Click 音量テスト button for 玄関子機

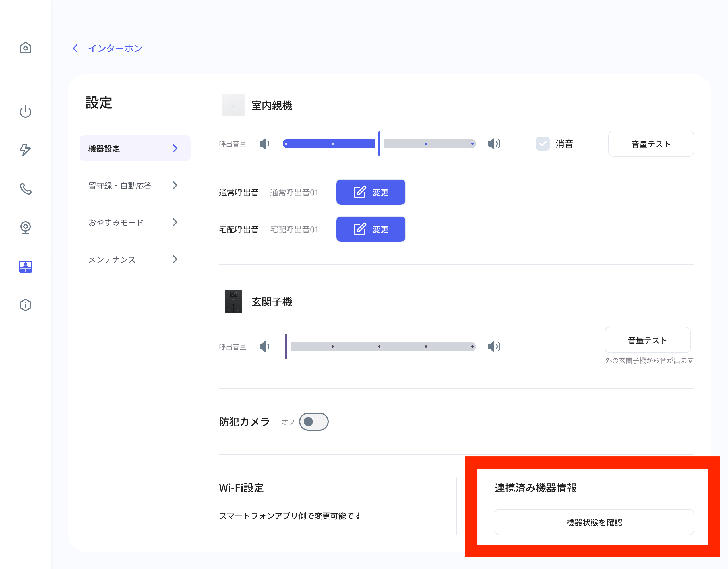pyautogui.click(x=648, y=340)
